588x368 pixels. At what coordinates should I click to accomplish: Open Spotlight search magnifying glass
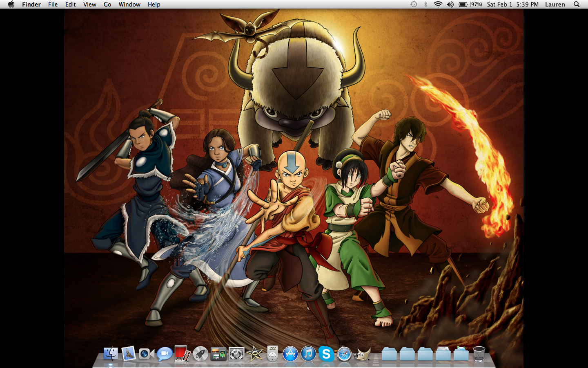click(577, 4)
